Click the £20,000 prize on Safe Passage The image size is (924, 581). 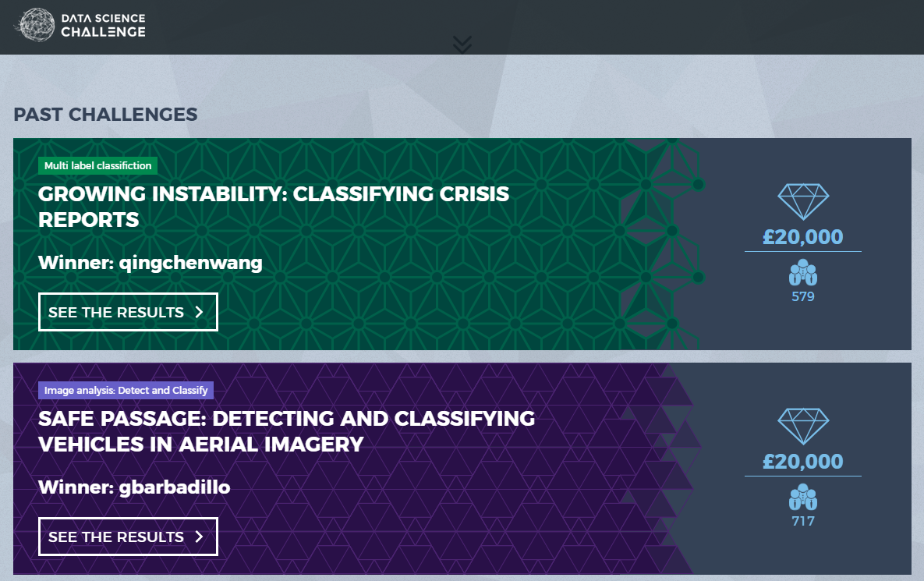(803, 462)
